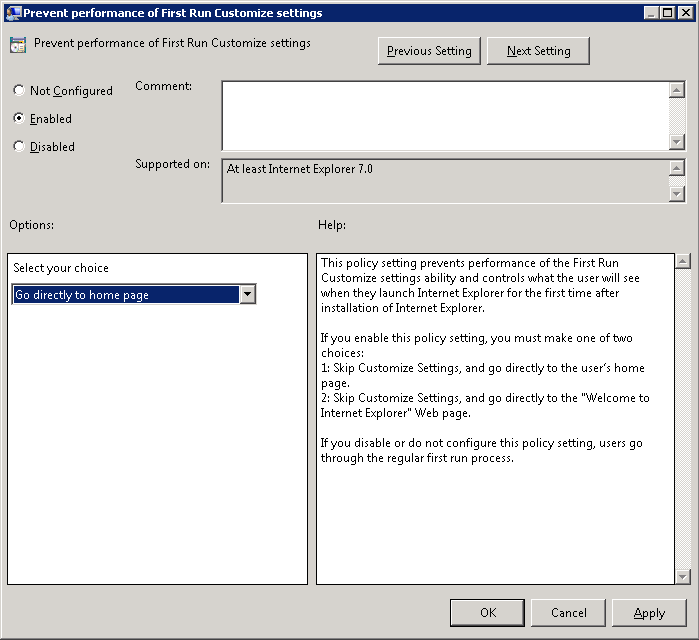Click the policy setting icon beside the heading
The width and height of the screenshot is (699, 640).
18,45
